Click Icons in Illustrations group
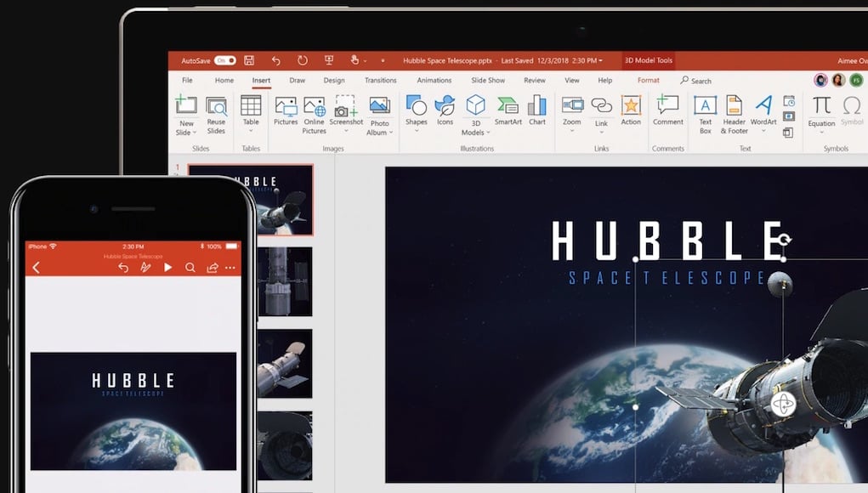The width and height of the screenshot is (868, 493). coord(445,110)
